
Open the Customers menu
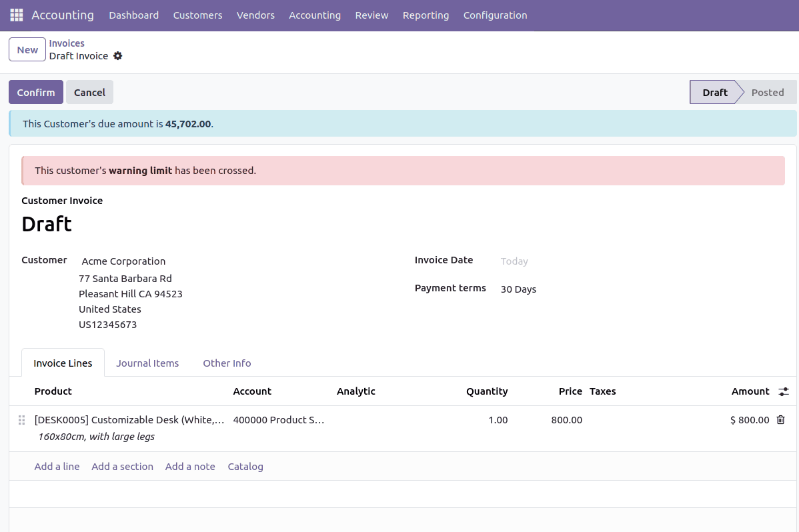(197, 15)
